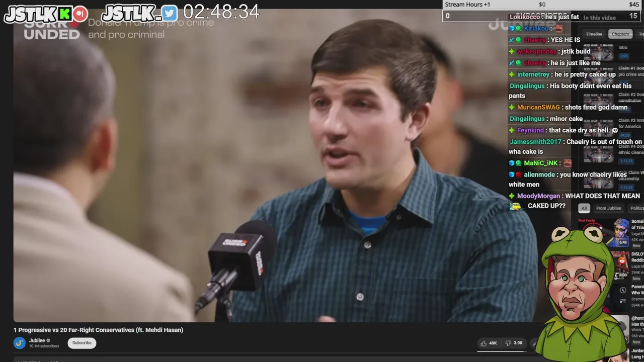Click the 02:48:34 stream timer
The height and width of the screenshot is (362, 644).
(221, 12)
